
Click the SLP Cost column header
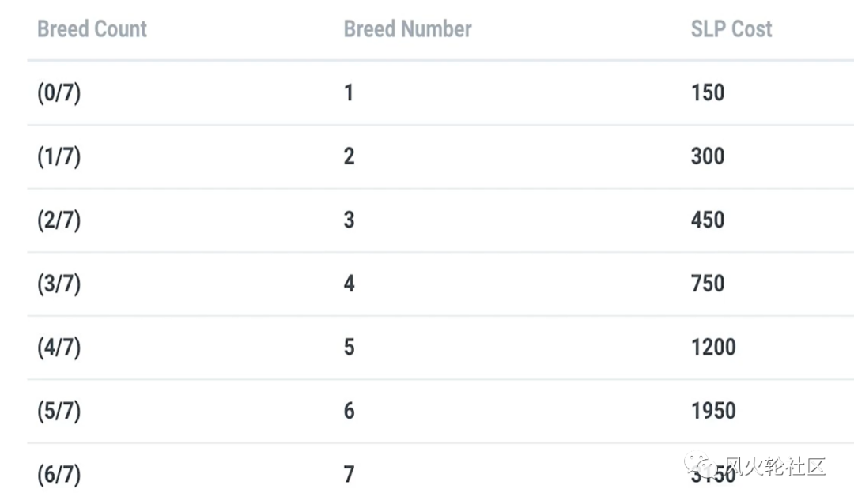pos(731,29)
